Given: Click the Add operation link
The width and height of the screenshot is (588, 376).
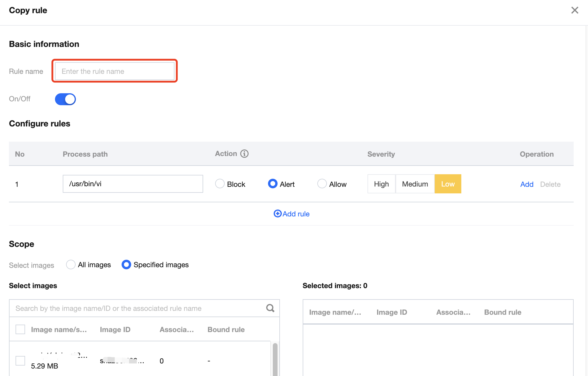Looking at the screenshot, I should 526,184.
